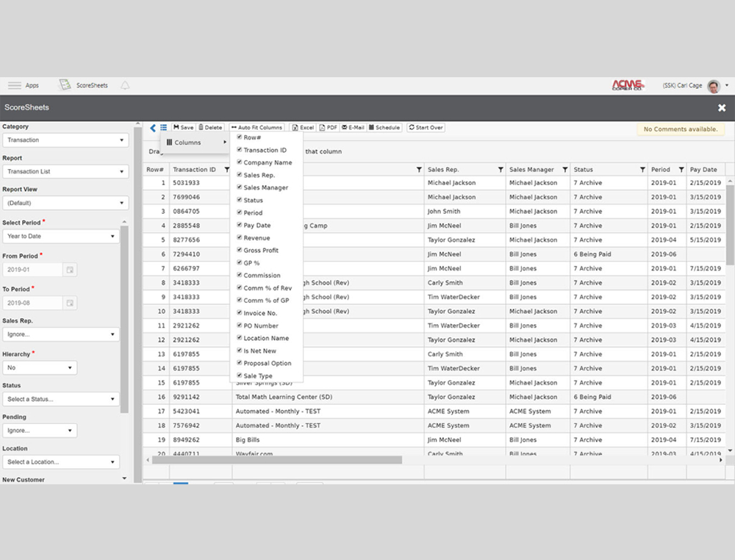Click the No Comments available notice
This screenshot has width=735, height=560.
(680, 129)
